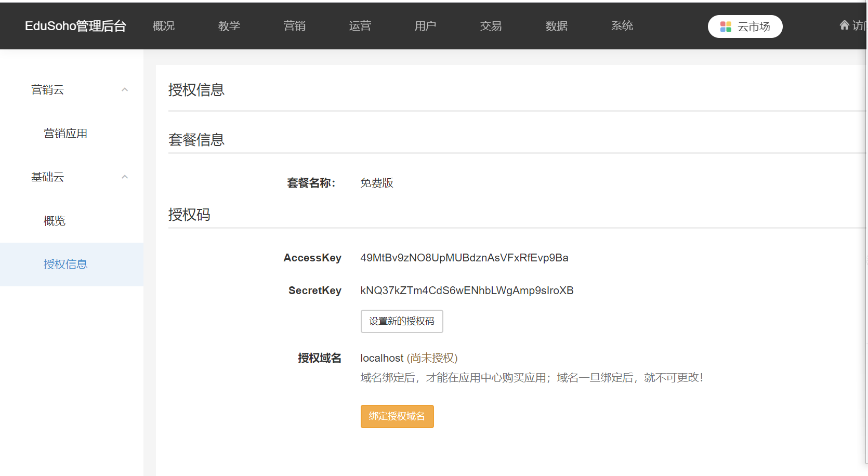
Task: Open the 数据 top menu
Action: click(557, 26)
